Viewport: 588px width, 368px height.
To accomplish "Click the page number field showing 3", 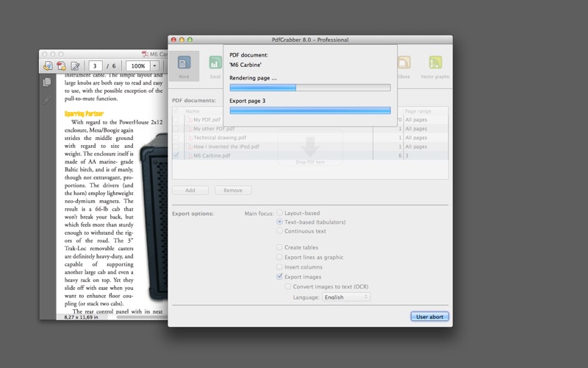I will [x=95, y=66].
